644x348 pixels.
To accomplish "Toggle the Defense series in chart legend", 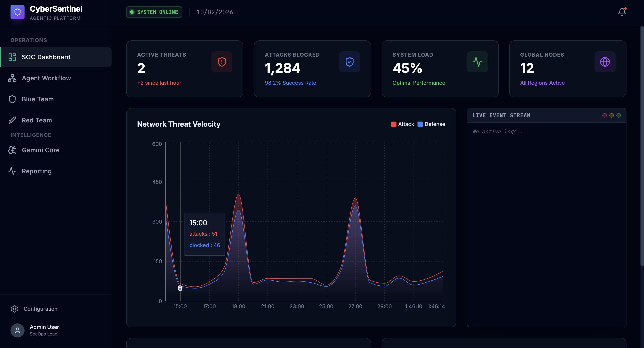I will (431, 124).
